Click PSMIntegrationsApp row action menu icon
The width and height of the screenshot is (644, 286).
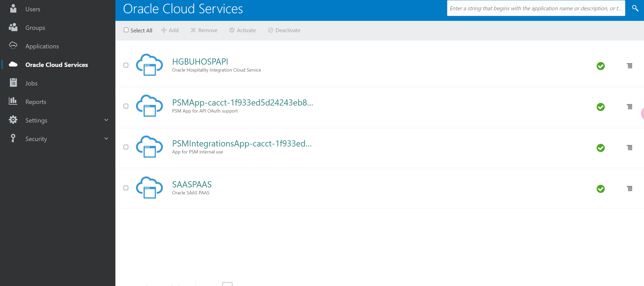629,148
